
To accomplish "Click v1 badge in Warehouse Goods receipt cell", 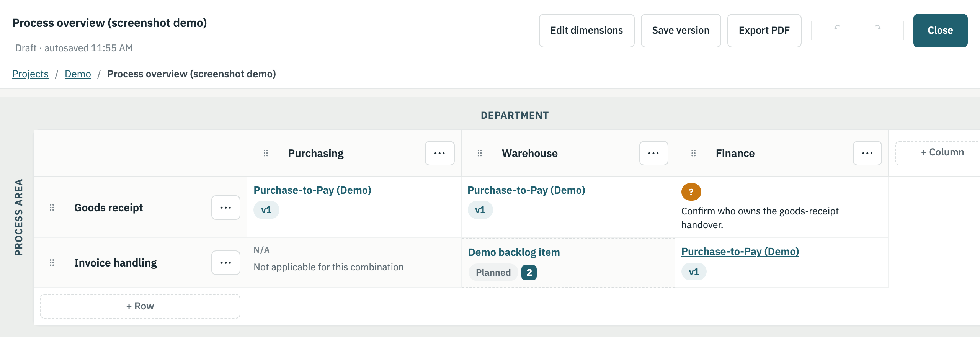I will click(480, 210).
